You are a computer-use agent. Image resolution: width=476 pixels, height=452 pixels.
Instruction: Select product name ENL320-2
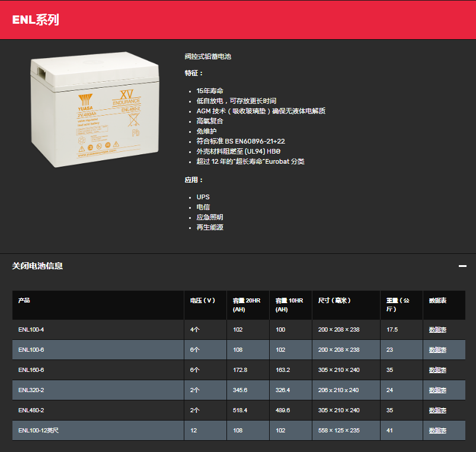(x=31, y=390)
